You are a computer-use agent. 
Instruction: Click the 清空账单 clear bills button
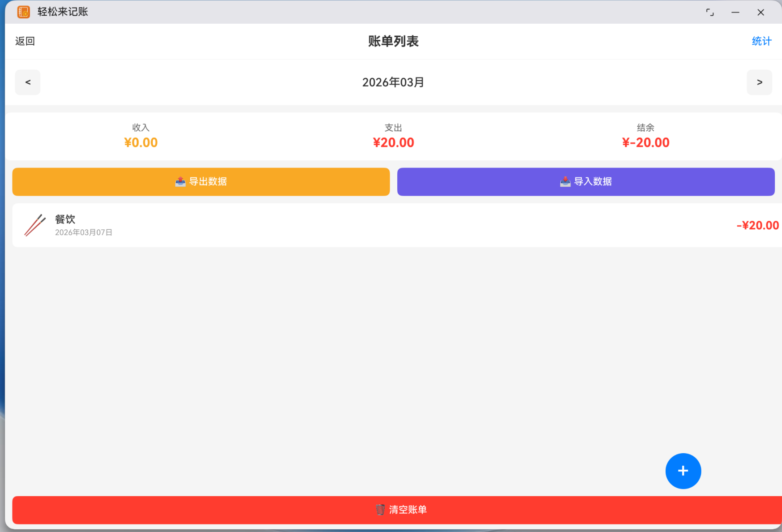click(x=397, y=510)
